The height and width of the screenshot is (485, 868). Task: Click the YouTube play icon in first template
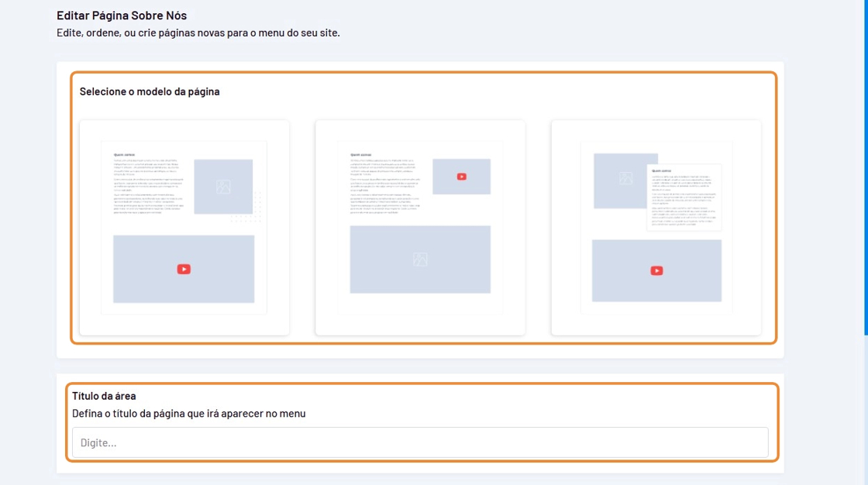pyautogui.click(x=184, y=269)
